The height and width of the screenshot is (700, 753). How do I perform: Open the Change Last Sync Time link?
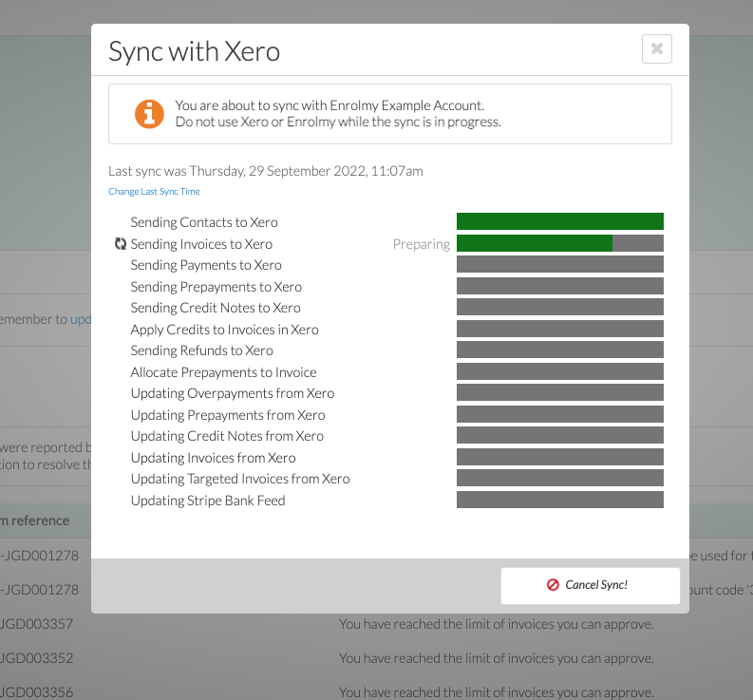154,191
